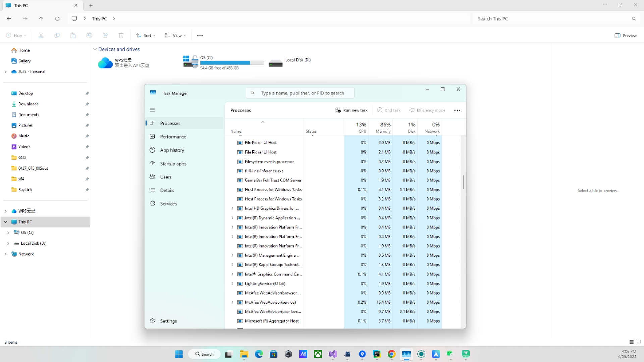The width and height of the screenshot is (644, 362).
Task: Open the Sort dropdown in Explorer
Action: (146, 35)
